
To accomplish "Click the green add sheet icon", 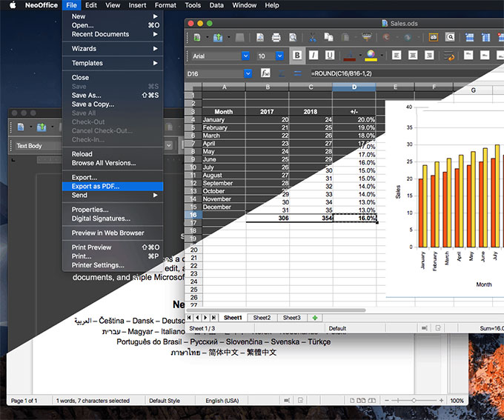I will point(316,317).
